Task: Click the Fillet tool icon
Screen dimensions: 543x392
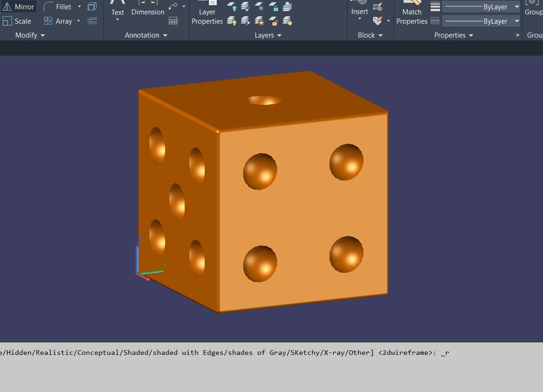Action: tap(49, 7)
